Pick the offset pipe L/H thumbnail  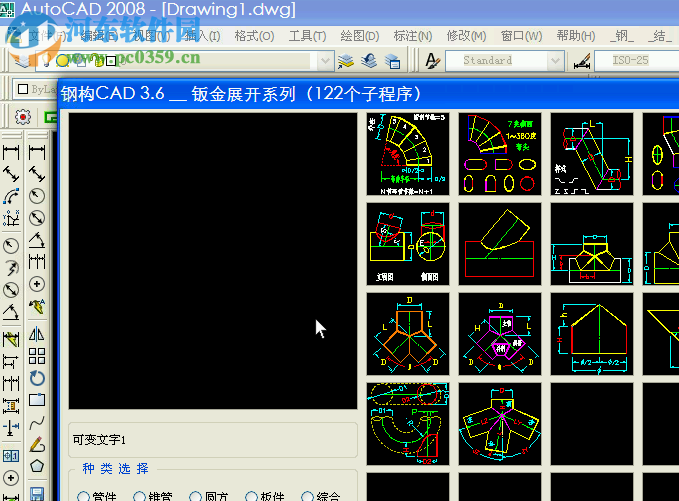click(592, 154)
